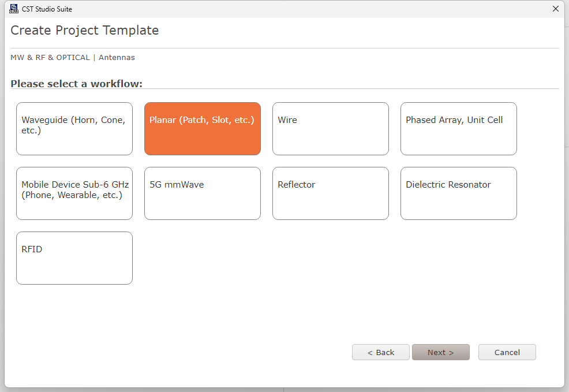Image resolution: width=569 pixels, height=392 pixels.
Task: Select the RFID workflow tile
Action: 74,258
